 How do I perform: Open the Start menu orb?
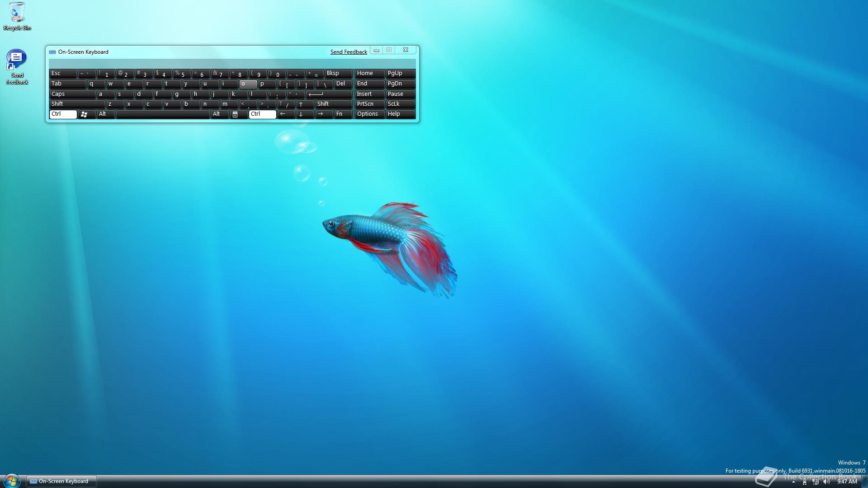tap(12, 480)
